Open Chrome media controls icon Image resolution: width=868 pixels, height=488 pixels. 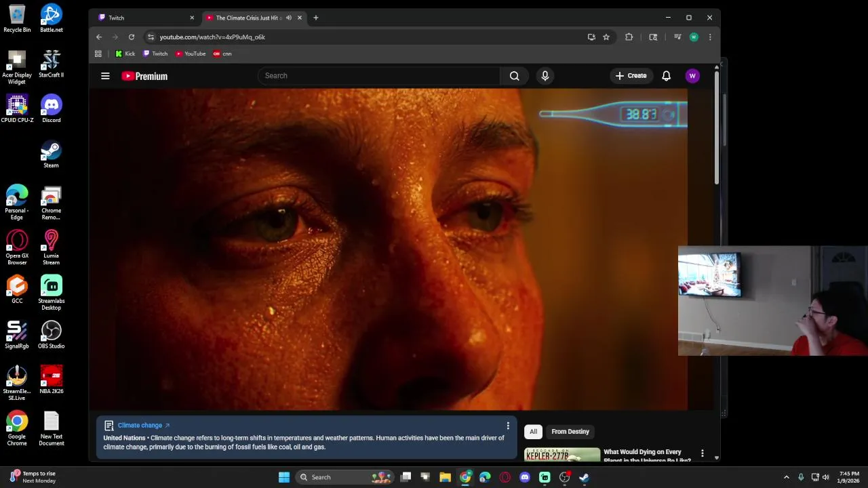click(x=677, y=37)
